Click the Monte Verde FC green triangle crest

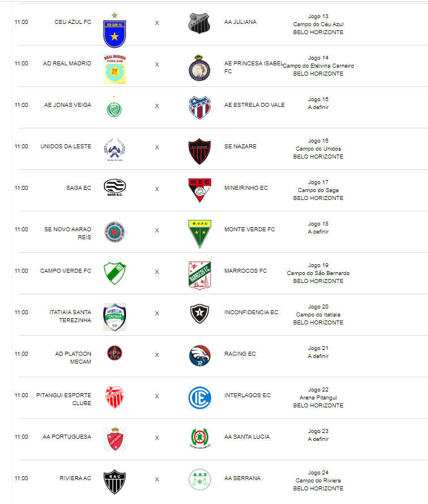click(x=199, y=234)
